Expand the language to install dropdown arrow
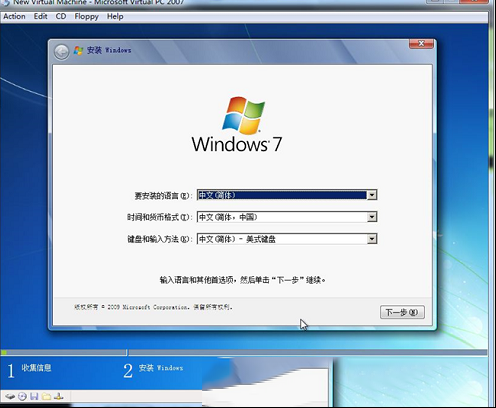496x408 pixels. pyautogui.click(x=372, y=195)
